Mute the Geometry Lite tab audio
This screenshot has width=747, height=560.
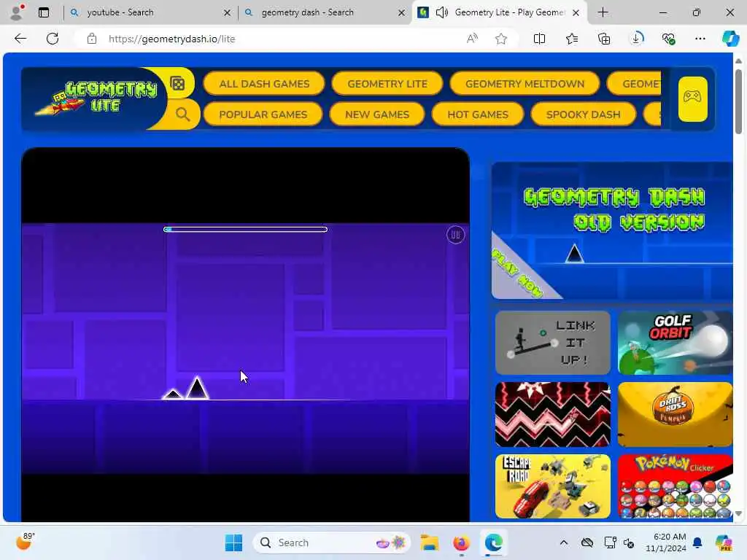point(441,12)
